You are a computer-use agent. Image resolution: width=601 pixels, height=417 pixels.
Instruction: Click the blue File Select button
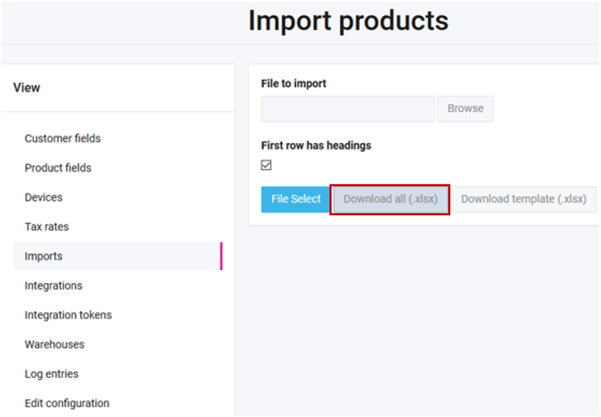point(296,199)
